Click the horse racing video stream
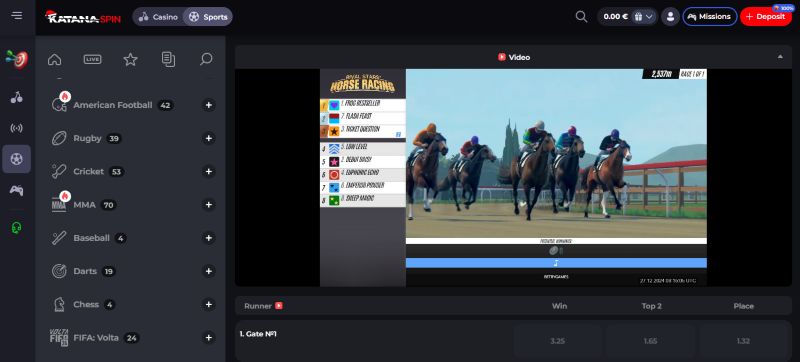 [x=513, y=177]
